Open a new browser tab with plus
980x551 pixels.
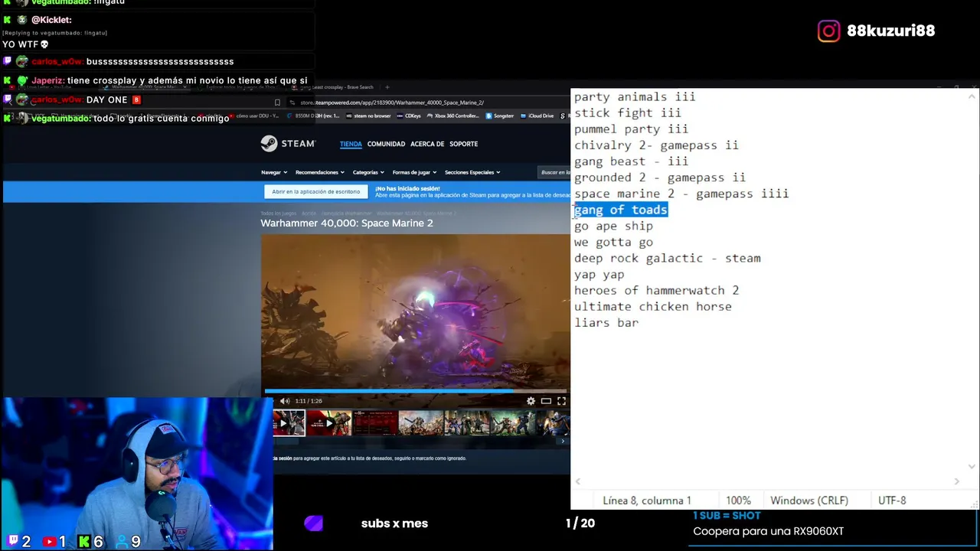point(387,87)
